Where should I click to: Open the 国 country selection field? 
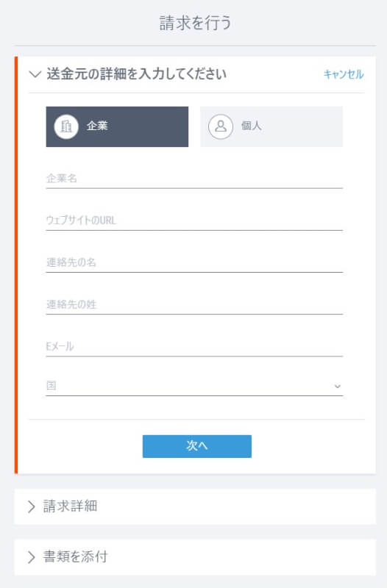[194, 386]
